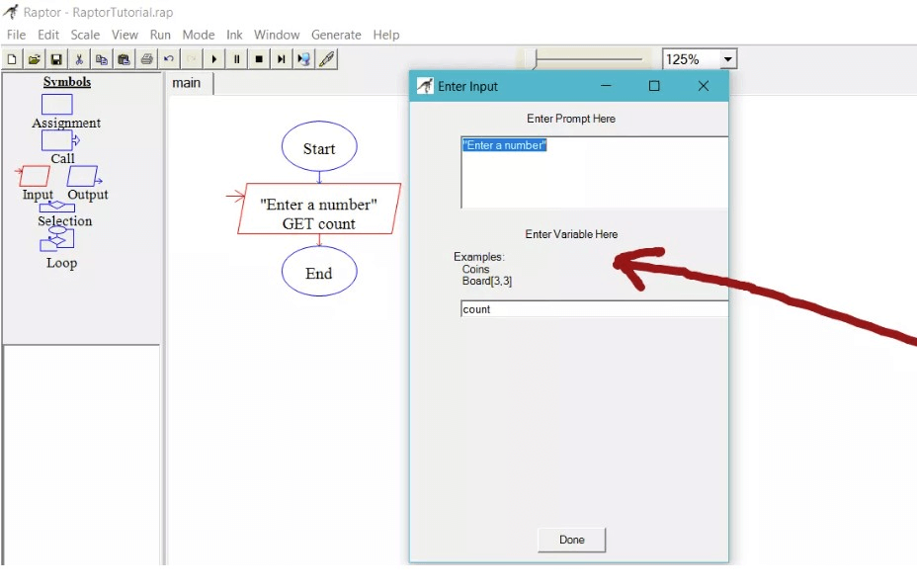Viewport: 917px width, 588px height.
Task: Run the flowchart with play button
Action: point(214,59)
